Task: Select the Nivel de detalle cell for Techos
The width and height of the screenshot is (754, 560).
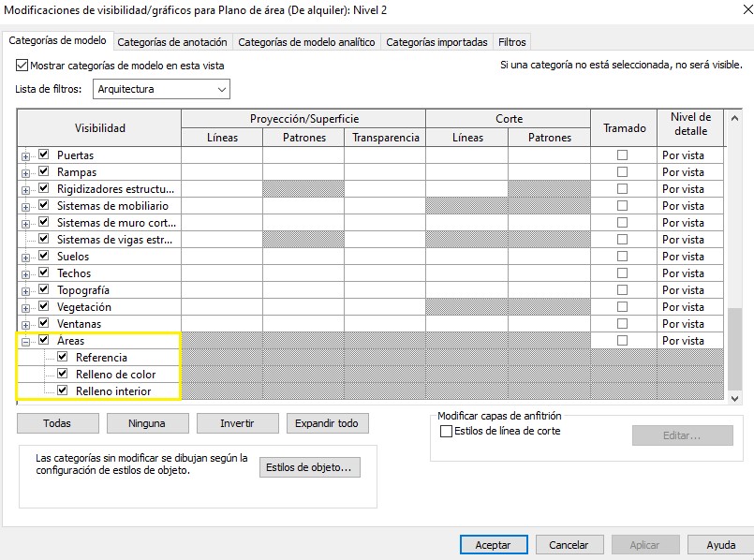Action: click(691, 273)
